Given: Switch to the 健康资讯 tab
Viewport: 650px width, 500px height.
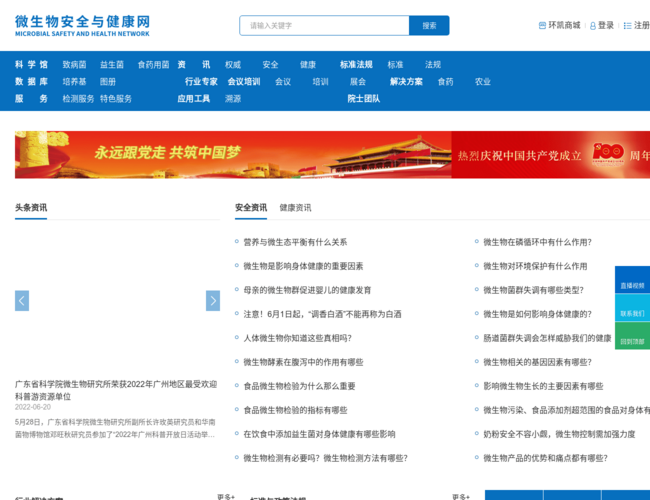Looking at the screenshot, I should point(295,208).
